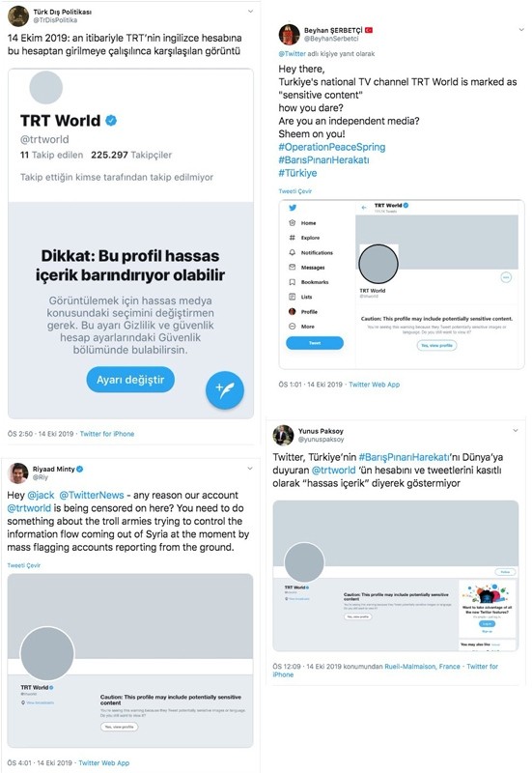Viewport: 532px width, 773px height.
Task: Open Messages envelope icon in sidebar
Action: [293, 268]
